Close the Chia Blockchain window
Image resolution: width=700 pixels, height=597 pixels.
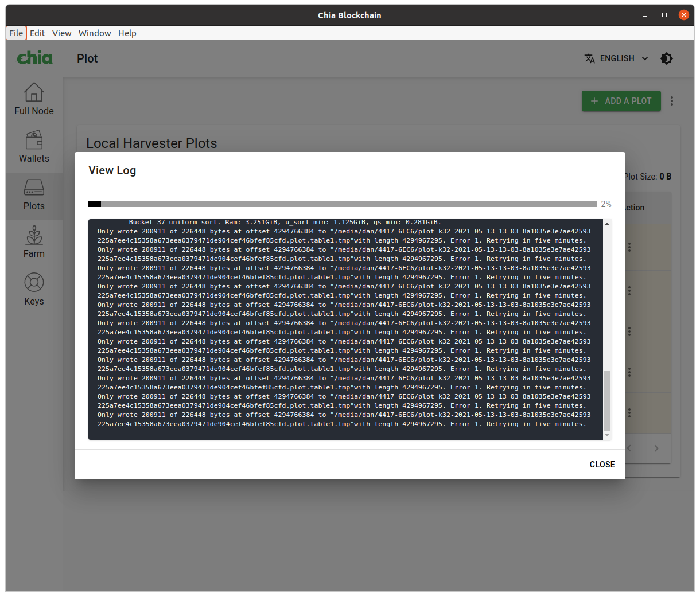[683, 15]
